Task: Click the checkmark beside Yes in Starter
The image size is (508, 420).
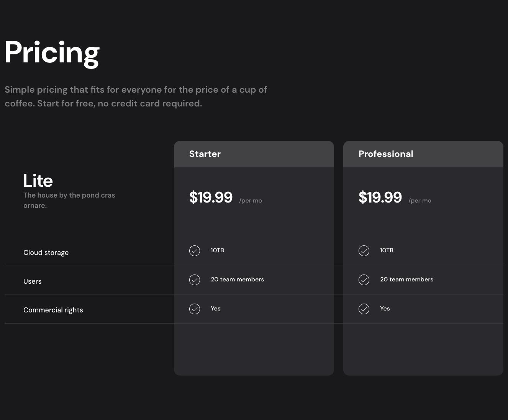Action: [x=194, y=309]
